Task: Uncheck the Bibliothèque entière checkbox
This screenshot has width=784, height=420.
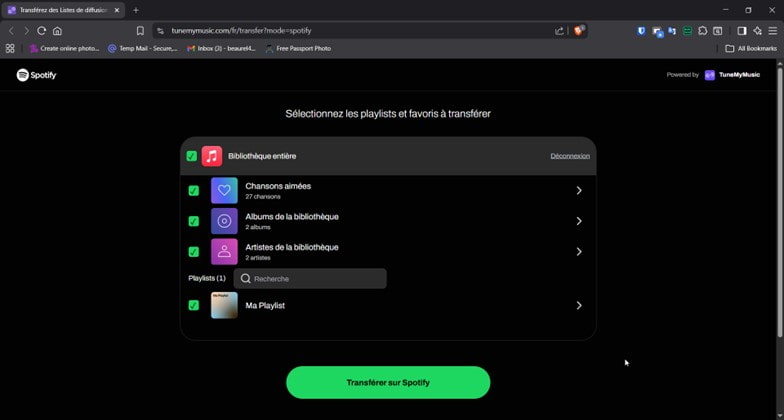Action: [x=191, y=156]
